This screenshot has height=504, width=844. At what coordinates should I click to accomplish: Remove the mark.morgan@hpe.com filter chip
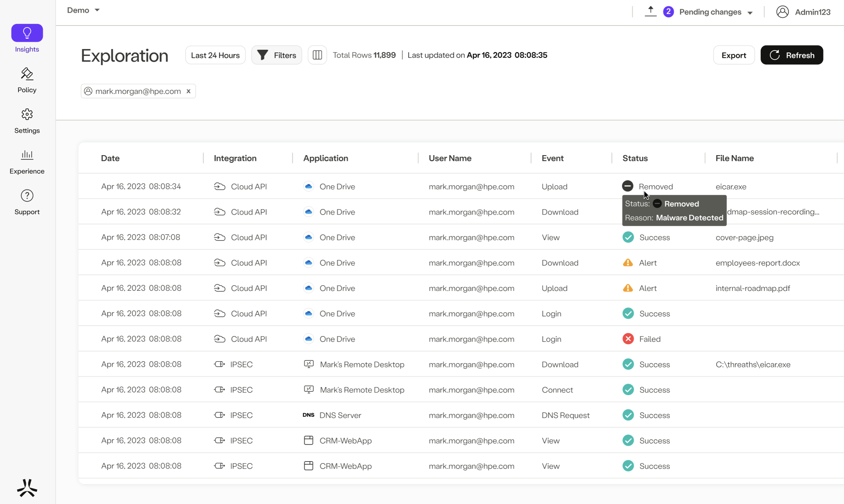(189, 91)
